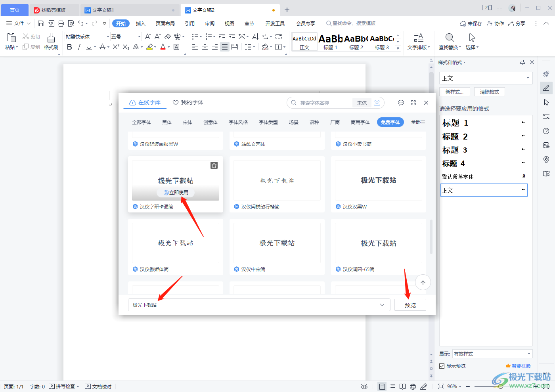Open the font size dropdown (五号)
Viewport: 555px width, 392px height.
(139, 36)
